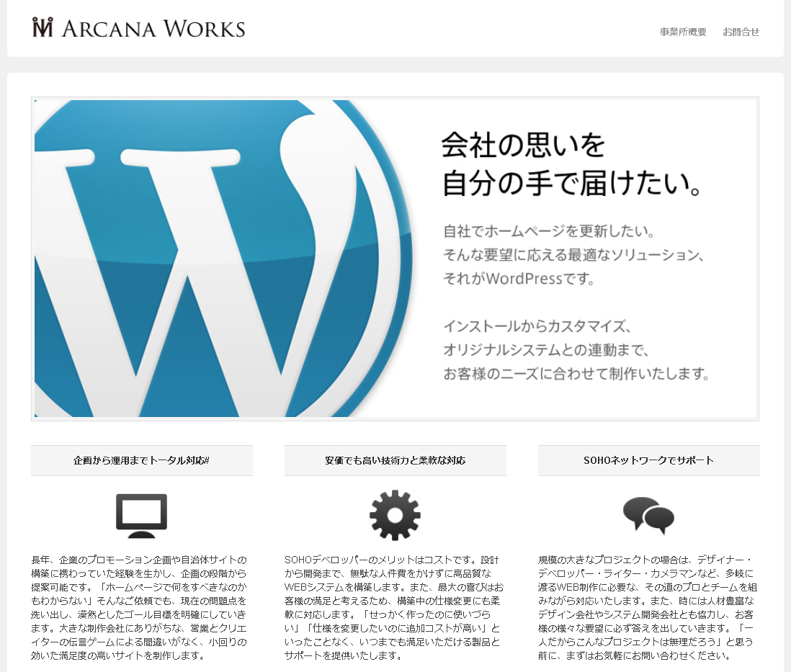Select the SOHOネットワークでサポート heading
Viewport: 791px width, 672px height.
[648, 460]
